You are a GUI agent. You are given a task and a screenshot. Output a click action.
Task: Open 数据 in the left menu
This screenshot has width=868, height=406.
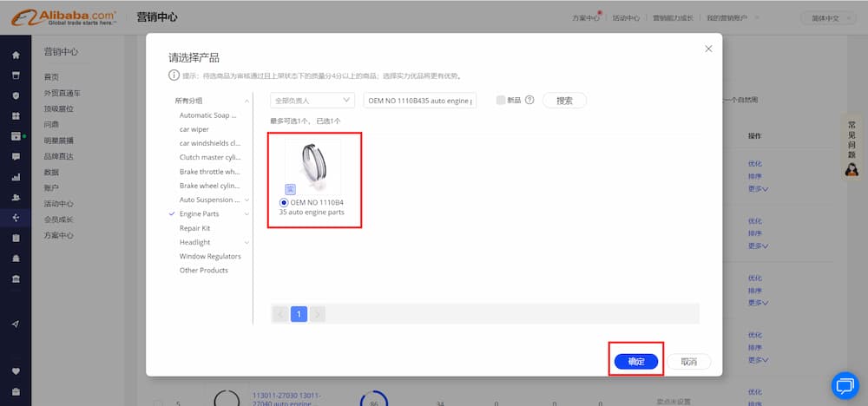point(51,172)
